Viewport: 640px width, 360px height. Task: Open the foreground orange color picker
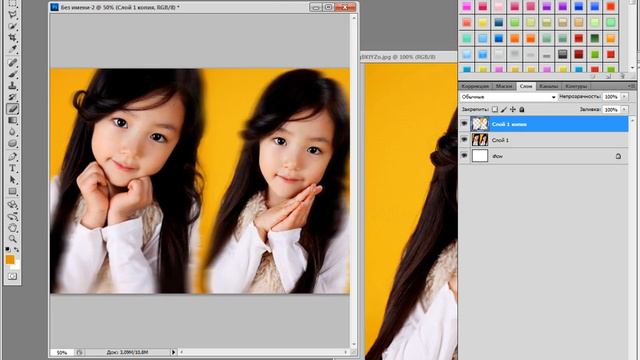10,259
